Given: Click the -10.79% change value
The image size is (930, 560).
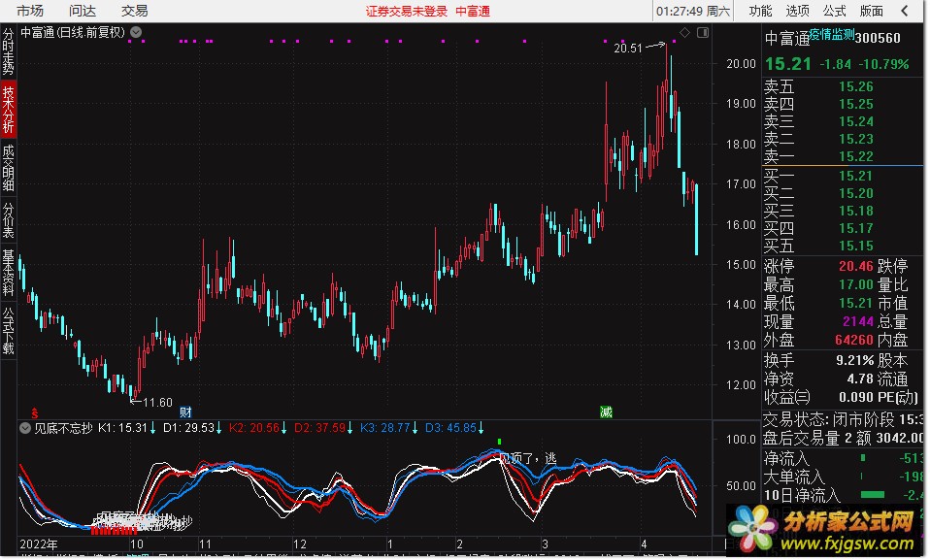Looking at the screenshot, I should pos(883,64).
